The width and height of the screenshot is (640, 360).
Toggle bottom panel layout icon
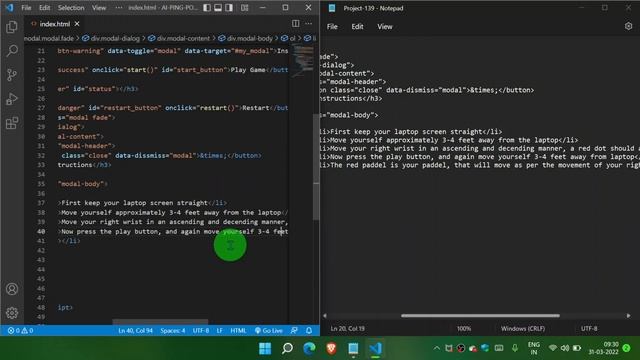218,8
